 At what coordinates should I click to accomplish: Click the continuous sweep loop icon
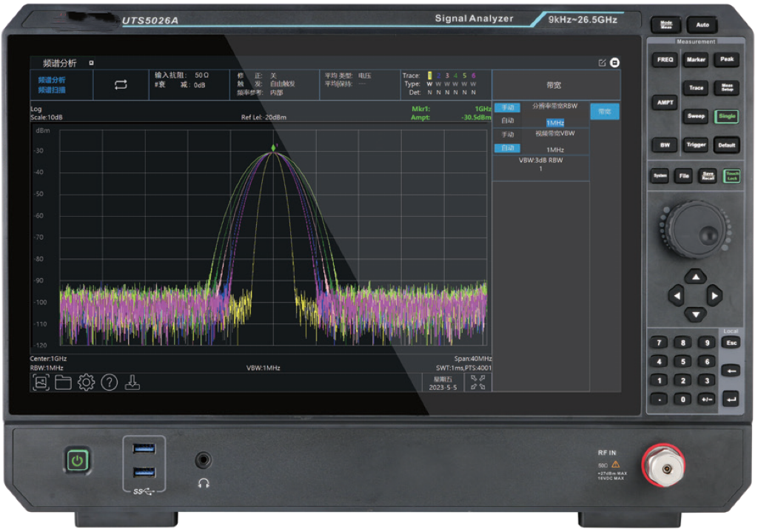click(x=121, y=85)
